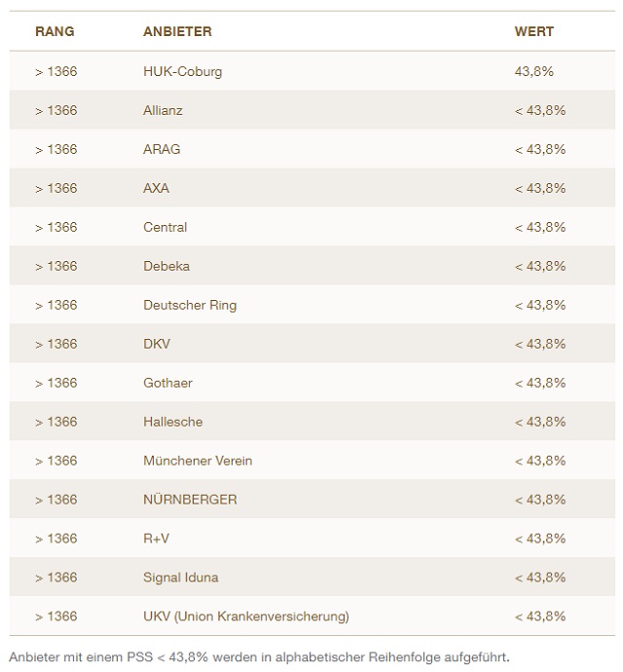
Task: Click the ANBIETER column header
Action: point(177,31)
